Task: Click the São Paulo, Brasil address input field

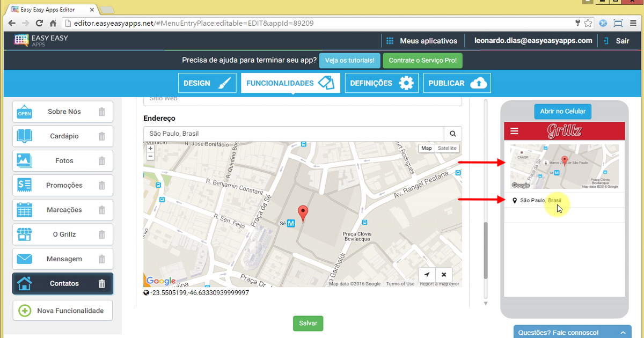Action: (x=268, y=133)
